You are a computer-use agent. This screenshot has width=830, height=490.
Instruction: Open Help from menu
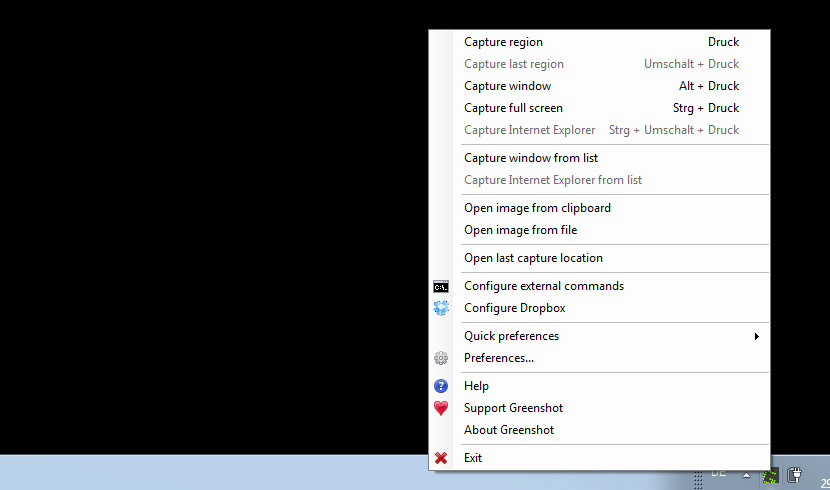pyautogui.click(x=599, y=386)
